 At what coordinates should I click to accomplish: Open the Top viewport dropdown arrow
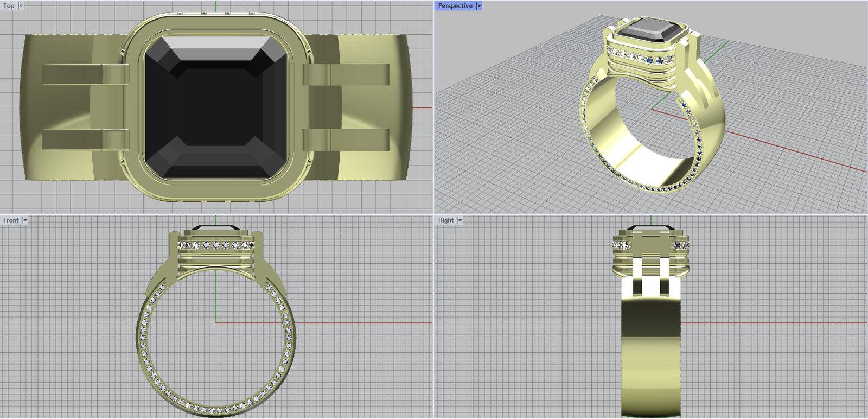click(x=21, y=6)
